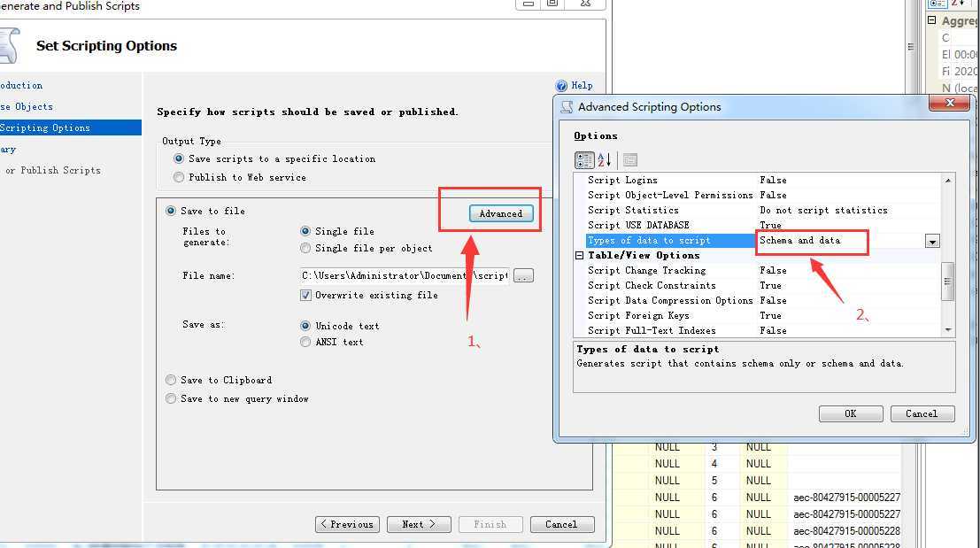The height and width of the screenshot is (548, 980).
Task: Go to Set Scripting Options wizard step
Action: (x=46, y=128)
